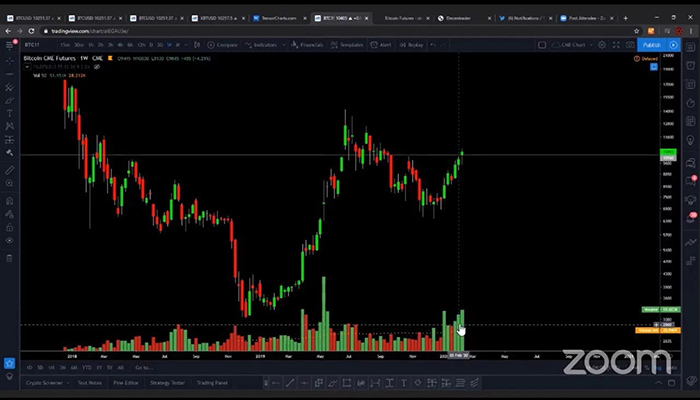Select the 3D timeframe
The width and height of the screenshot is (700, 400).
(x=159, y=45)
